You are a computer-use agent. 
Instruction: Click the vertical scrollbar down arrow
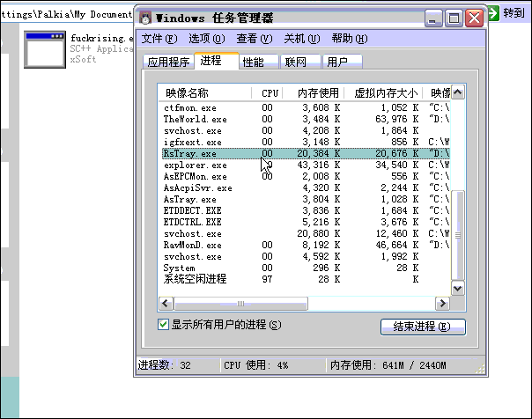pos(458,289)
